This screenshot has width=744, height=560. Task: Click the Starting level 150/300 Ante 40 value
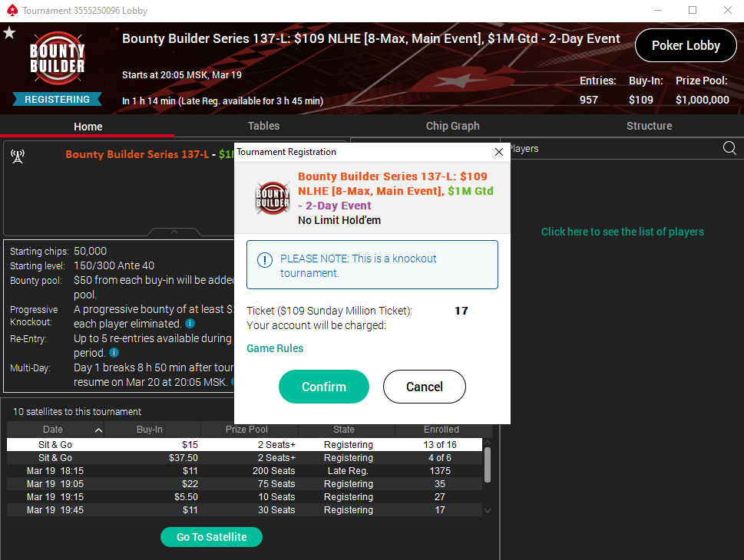click(114, 265)
